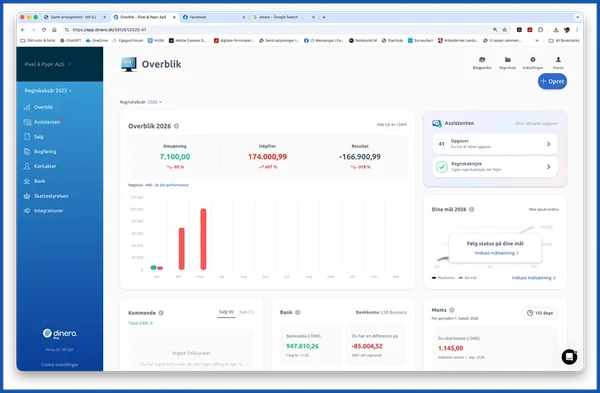Click the dinero logo in sidebar

tap(60, 333)
